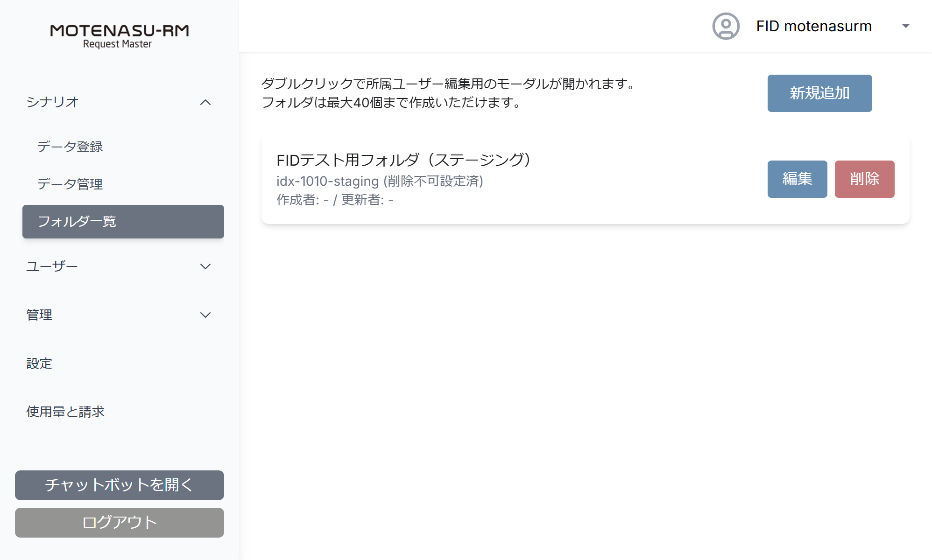Viewport: 932px width, 560px height.
Task: Go to データ管理 page
Action: coord(70,184)
